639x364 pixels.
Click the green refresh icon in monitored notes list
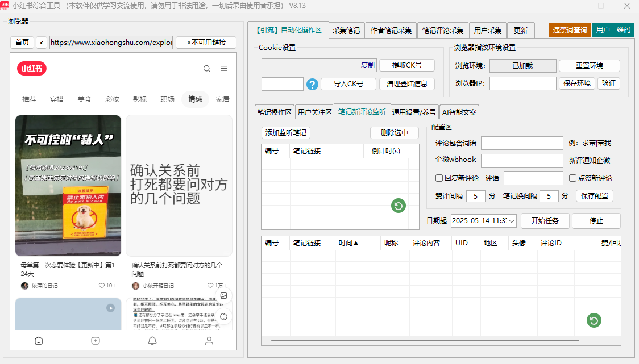click(398, 206)
